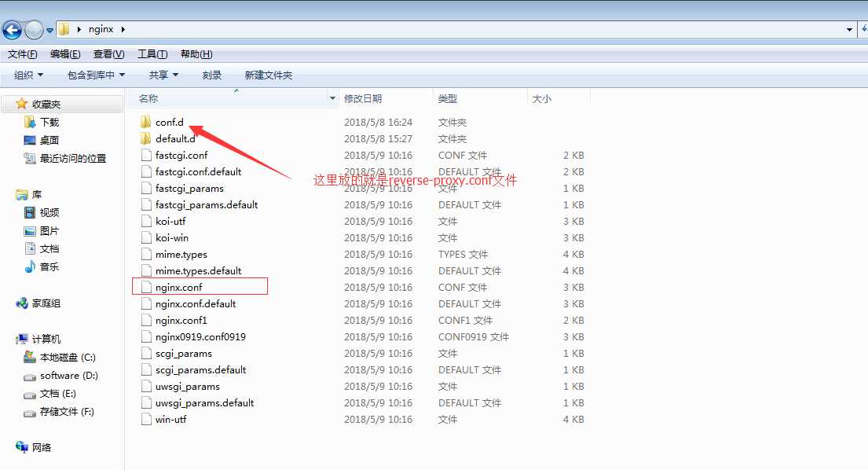This screenshot has width=868, height=470.
Task: Expand the chevron after nginx in address bar
Action: (x=123, y=29)
